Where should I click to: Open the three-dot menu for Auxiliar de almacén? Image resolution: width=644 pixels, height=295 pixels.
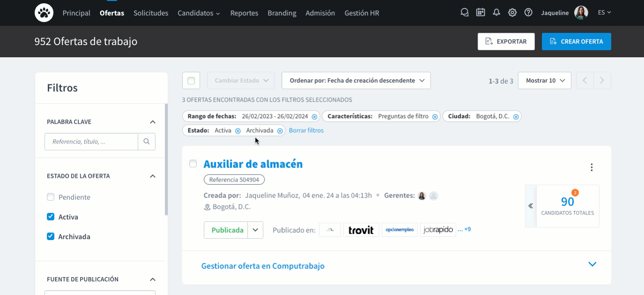592,167
